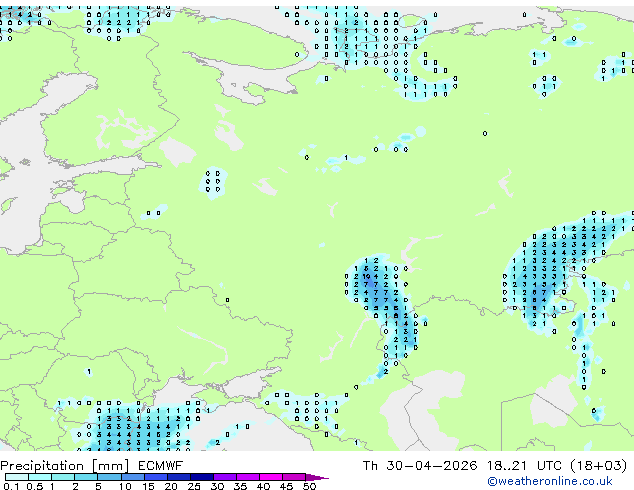This screenshot has width=634, height=490.
Task: Click the 'Precipitation [mm]' title text
Action: tap(65, 466)
